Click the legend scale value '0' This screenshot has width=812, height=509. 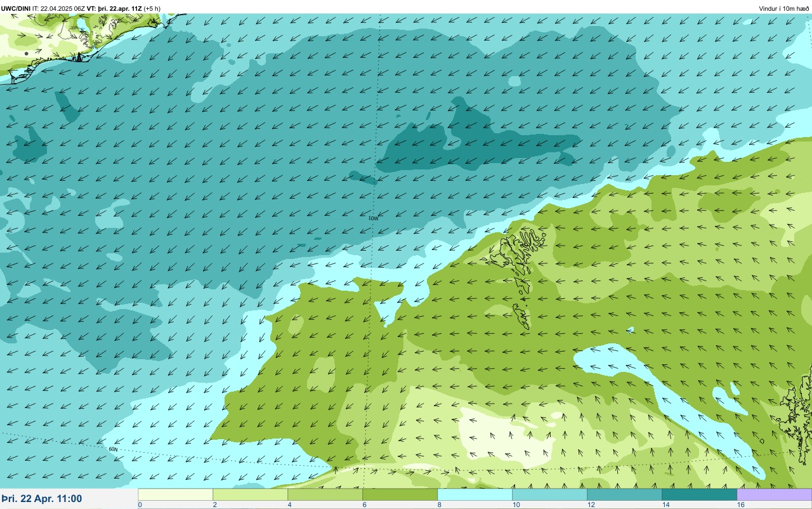[x=140, y=505]
